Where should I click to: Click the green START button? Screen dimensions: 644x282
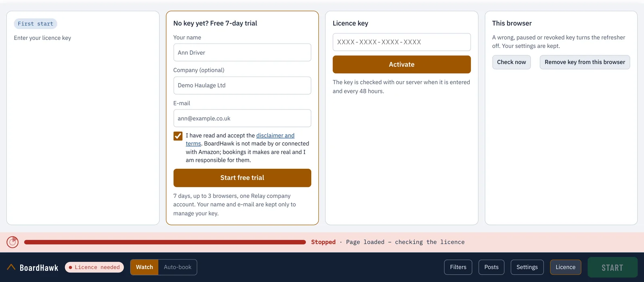click(x=612, y=267)
